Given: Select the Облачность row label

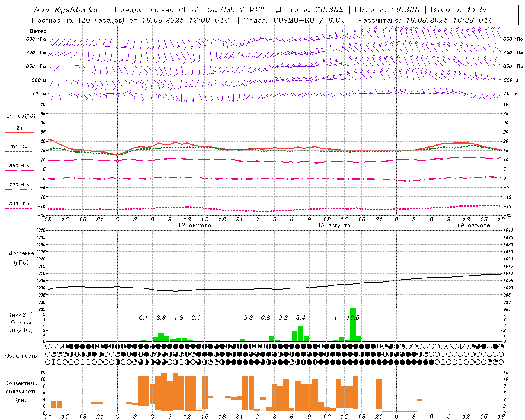Looking at the screenshot, I should (x=21, y=356).
